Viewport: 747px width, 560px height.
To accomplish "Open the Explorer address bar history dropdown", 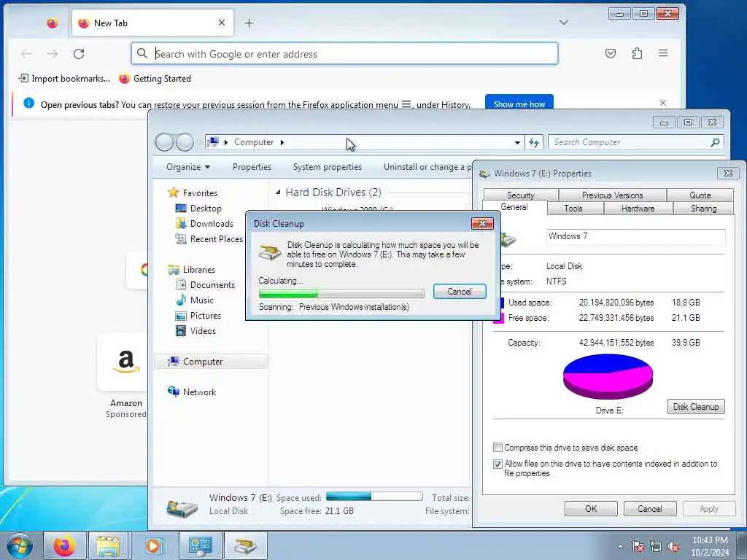I will coord(517,142).
